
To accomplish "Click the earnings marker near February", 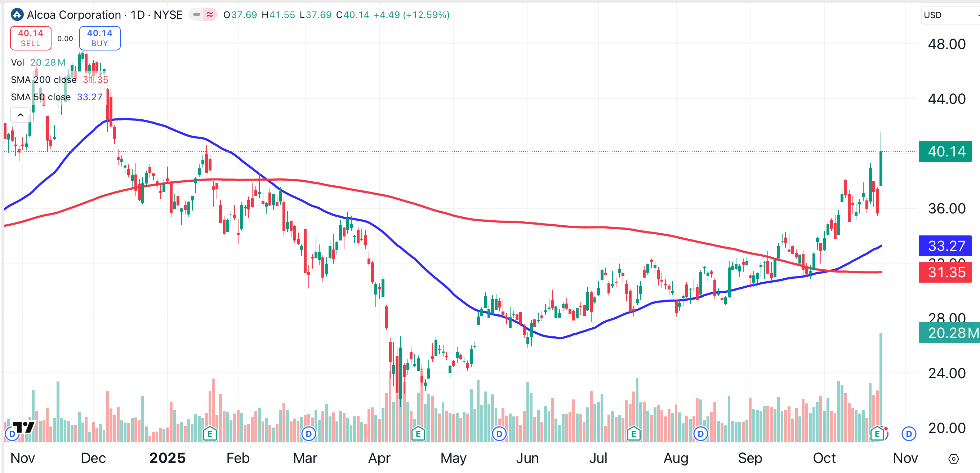I will [x=210, y=434].
